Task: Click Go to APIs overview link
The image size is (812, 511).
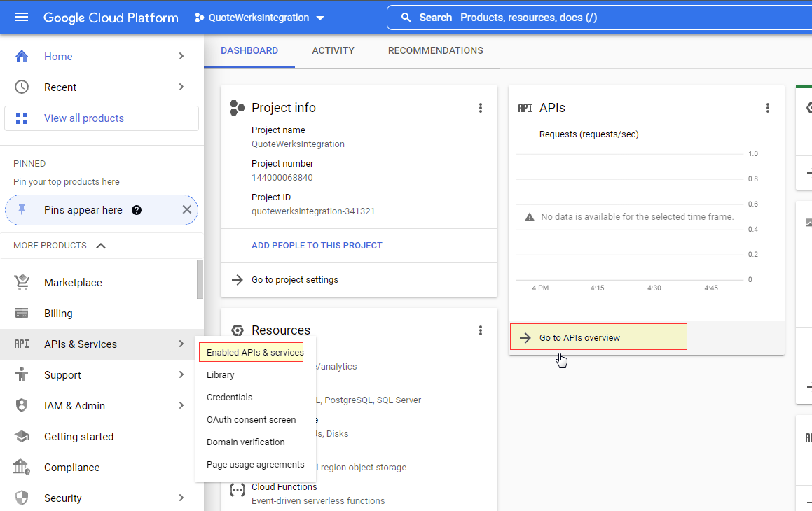Action: click(x=579, y=338)
